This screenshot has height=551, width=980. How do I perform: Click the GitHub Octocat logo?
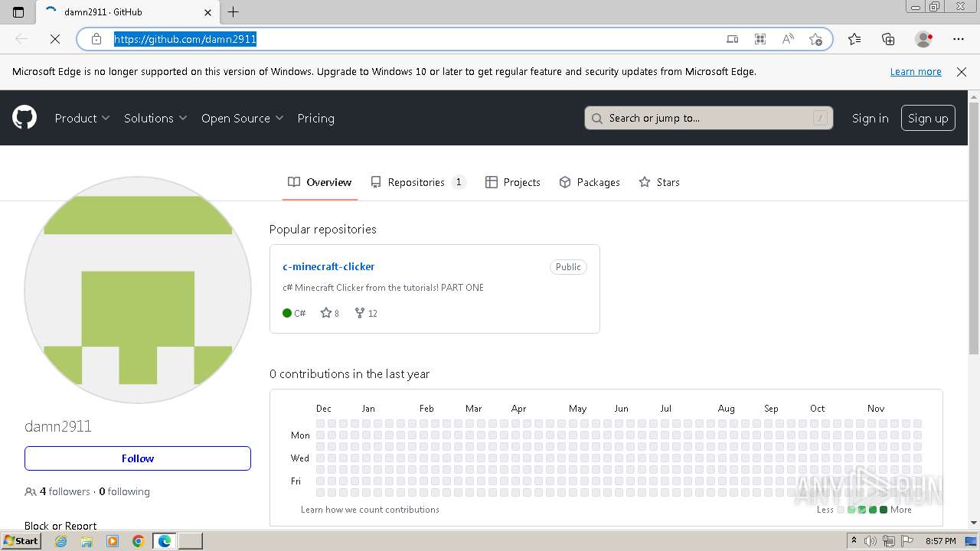(x=24, y=118)
